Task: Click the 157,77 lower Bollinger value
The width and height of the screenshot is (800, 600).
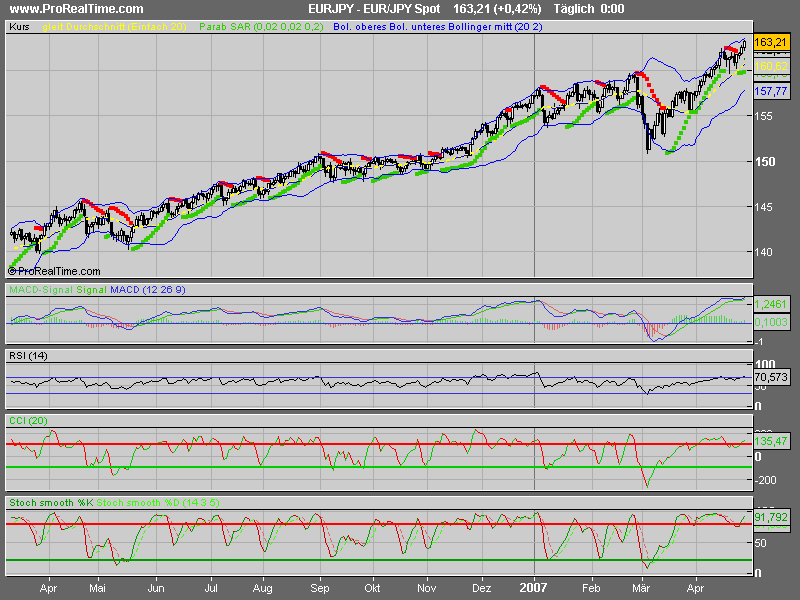Action: coord(770,91)
